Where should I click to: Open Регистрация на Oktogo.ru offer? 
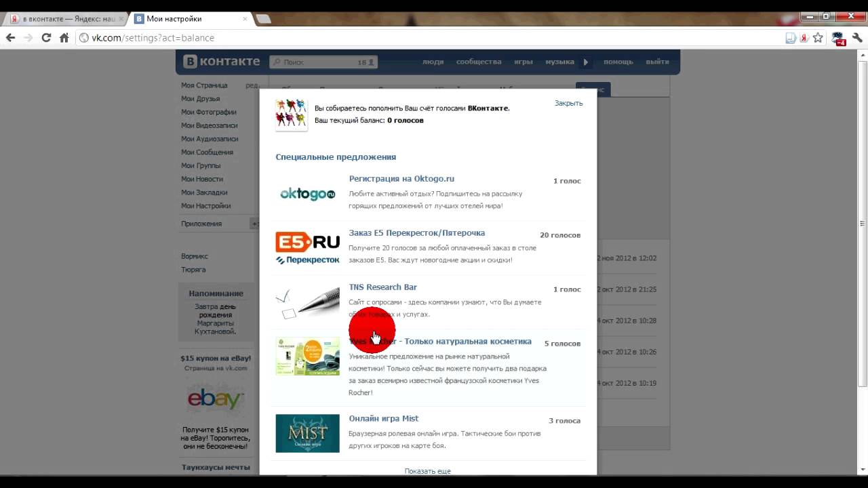401,179
